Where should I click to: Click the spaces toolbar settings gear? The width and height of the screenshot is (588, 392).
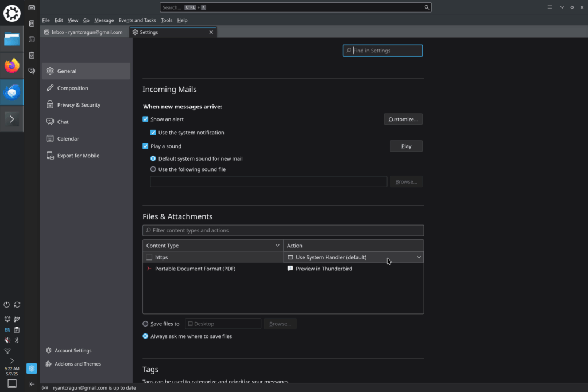click(32, 368)
